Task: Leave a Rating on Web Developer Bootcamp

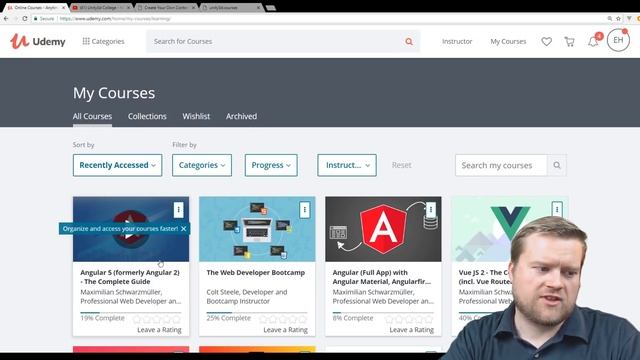Action: (x=285, y=330)
